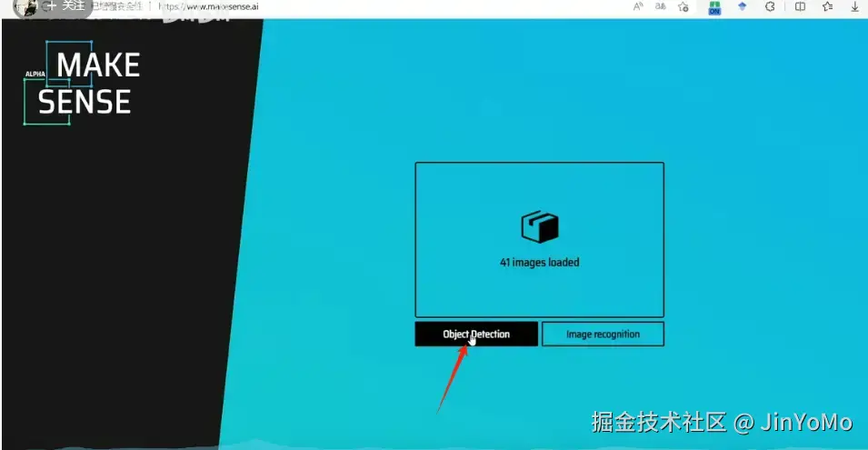868x450 pixels.
Task: Open the read aloud icon in the browser toolbar
Action: [638, 6]
